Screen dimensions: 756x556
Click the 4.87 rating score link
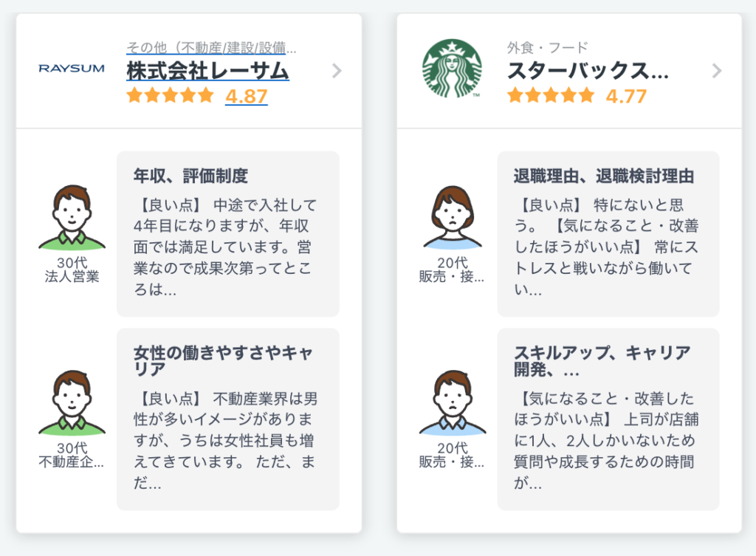[247, 96]
